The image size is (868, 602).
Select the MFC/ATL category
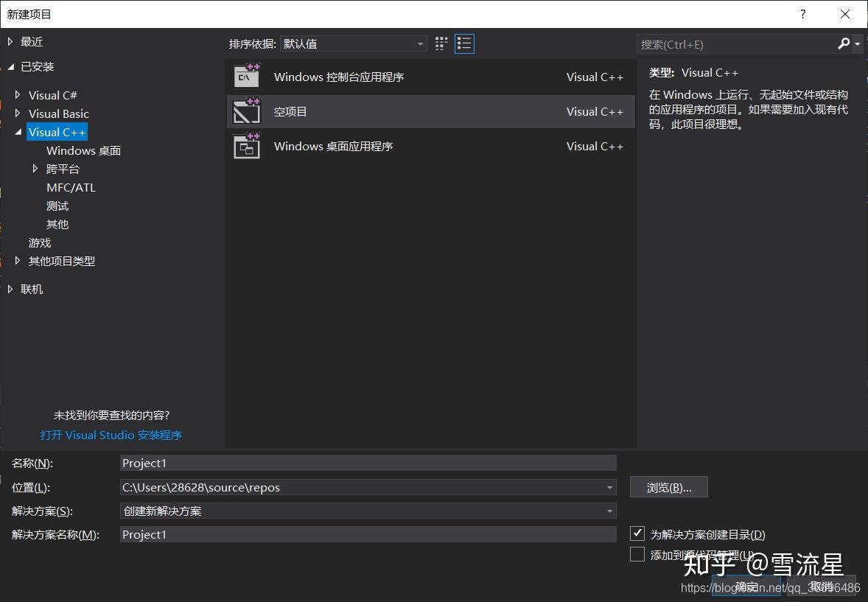tap(71, 187)
